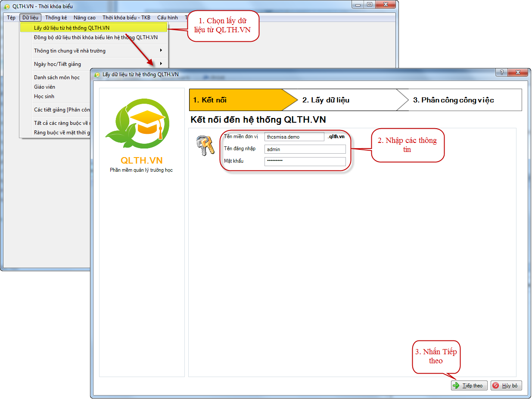
Task: Open the Tệp menu
Action: tap(11, 18)
